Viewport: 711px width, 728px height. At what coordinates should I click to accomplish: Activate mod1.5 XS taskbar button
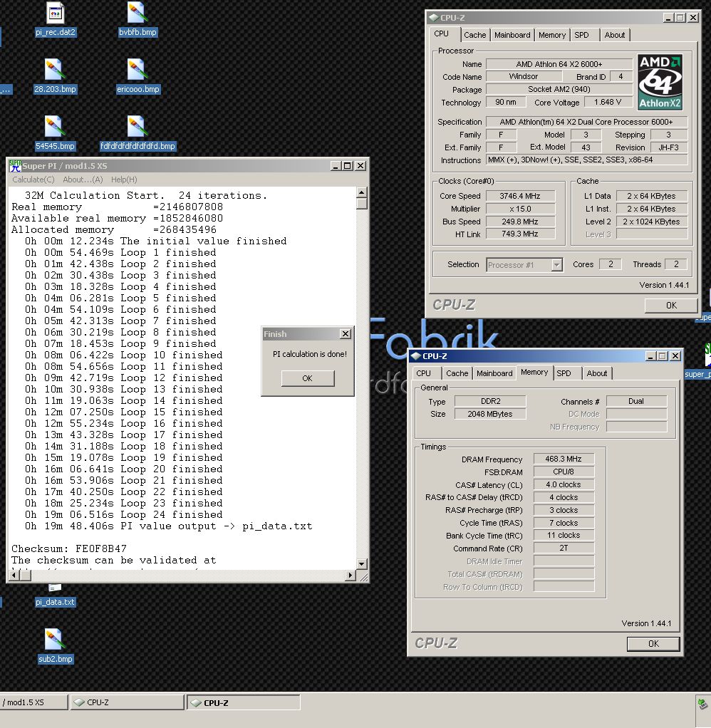(34, 702)
